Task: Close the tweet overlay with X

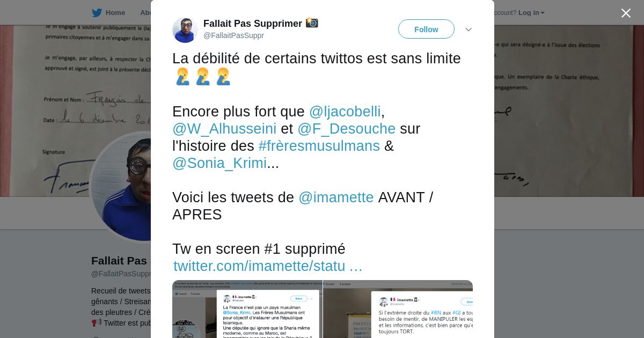Action: (x=626, y=13)
